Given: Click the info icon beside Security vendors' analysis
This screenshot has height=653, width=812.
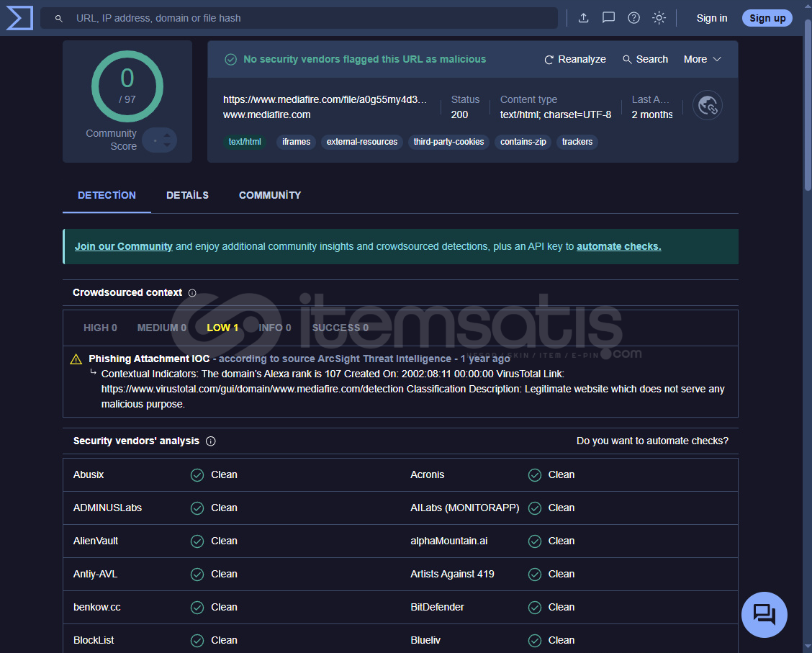Looking at the screenshot, I should click(211, 441).
